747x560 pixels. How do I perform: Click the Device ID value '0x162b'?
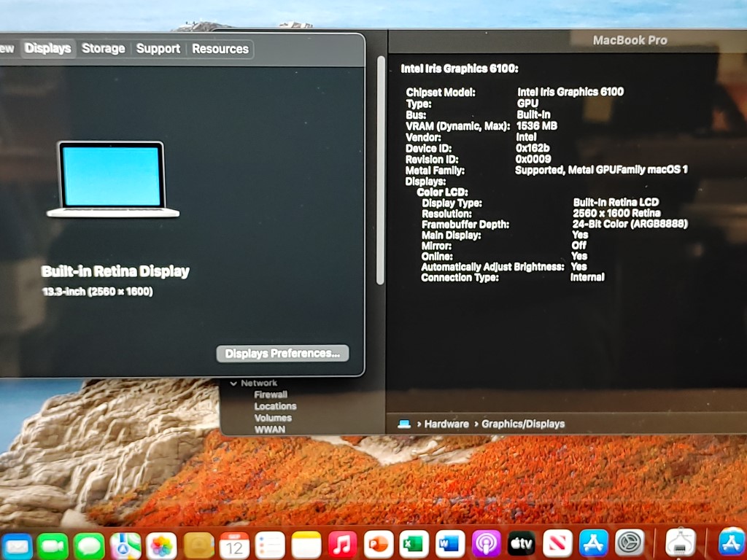coord(533,148)
